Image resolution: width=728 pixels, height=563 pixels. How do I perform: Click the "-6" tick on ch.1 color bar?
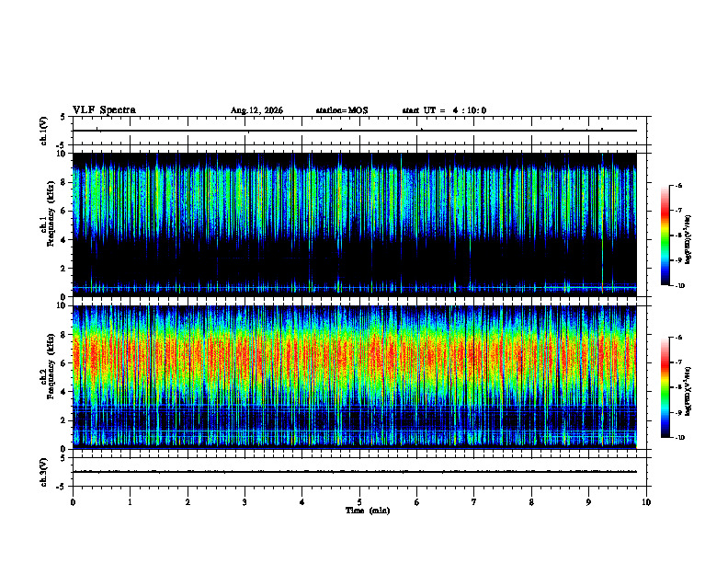pos(678,185)
